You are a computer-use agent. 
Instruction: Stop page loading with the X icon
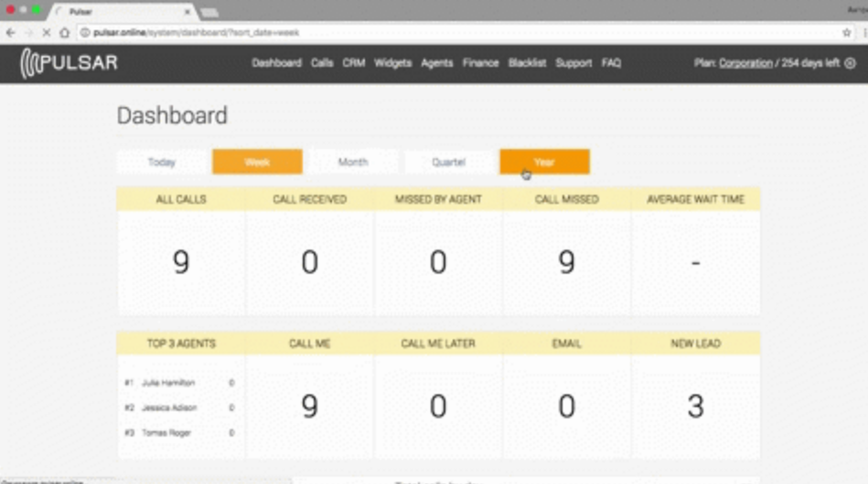pos(47,33)
